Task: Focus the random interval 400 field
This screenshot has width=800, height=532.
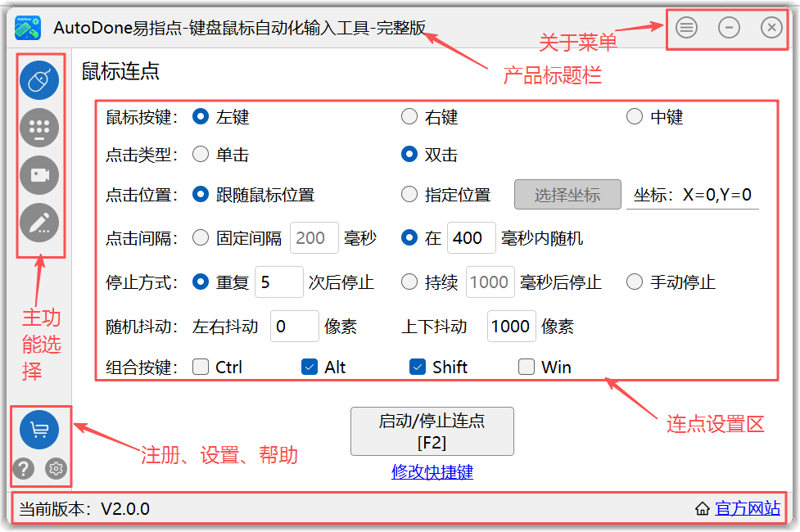Action: click(471, 237)
